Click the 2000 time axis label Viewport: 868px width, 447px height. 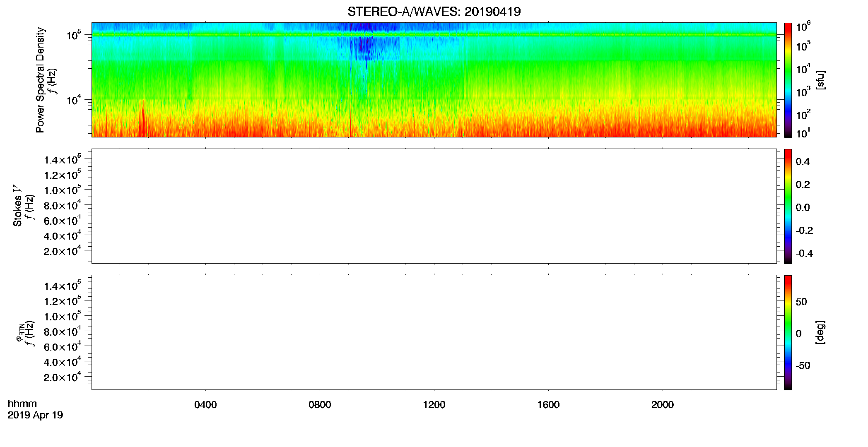pyautogui.click(x=662, y=405)
